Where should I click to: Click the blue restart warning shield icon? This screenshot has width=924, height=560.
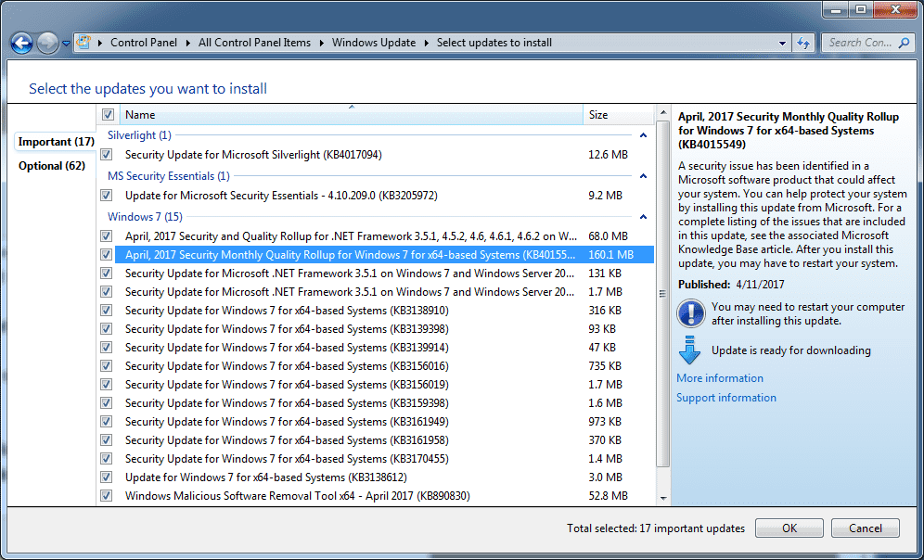pyautogui.click(x=691, y=313)
